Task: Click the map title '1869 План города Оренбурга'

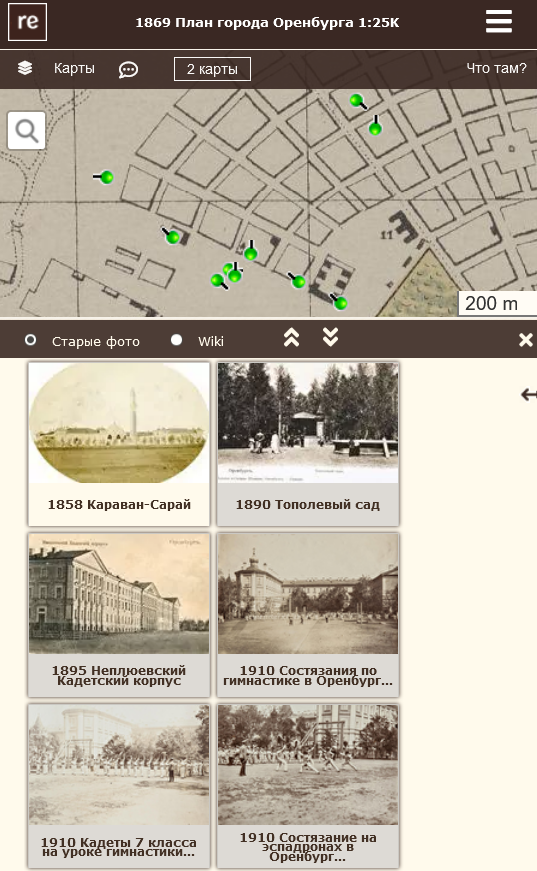Action: 267,23
